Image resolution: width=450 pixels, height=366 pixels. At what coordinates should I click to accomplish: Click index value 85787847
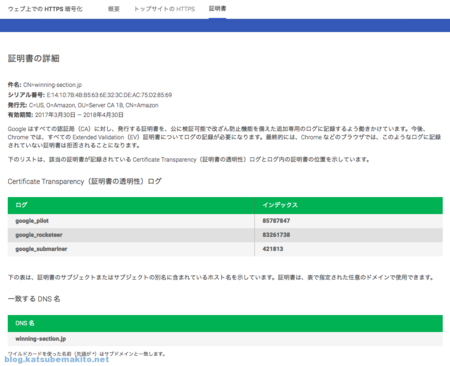pyautogui.click(x=276, y=221)
